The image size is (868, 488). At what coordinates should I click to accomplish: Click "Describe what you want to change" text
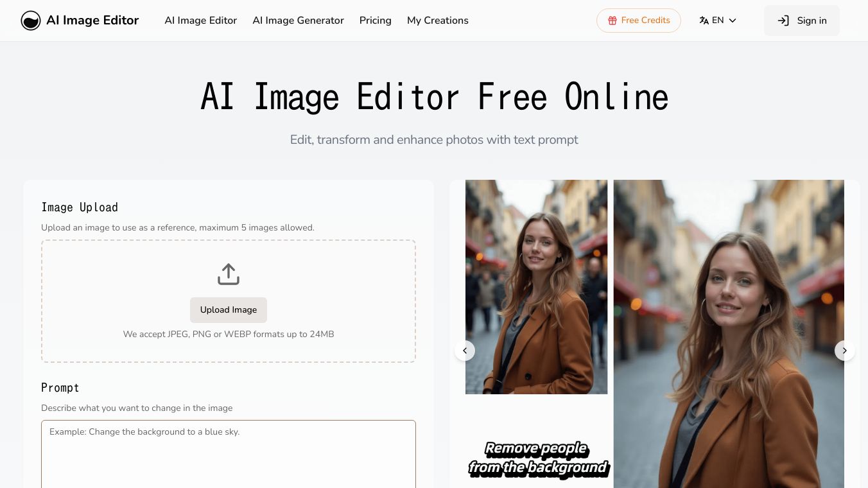[x=137, y=408]
